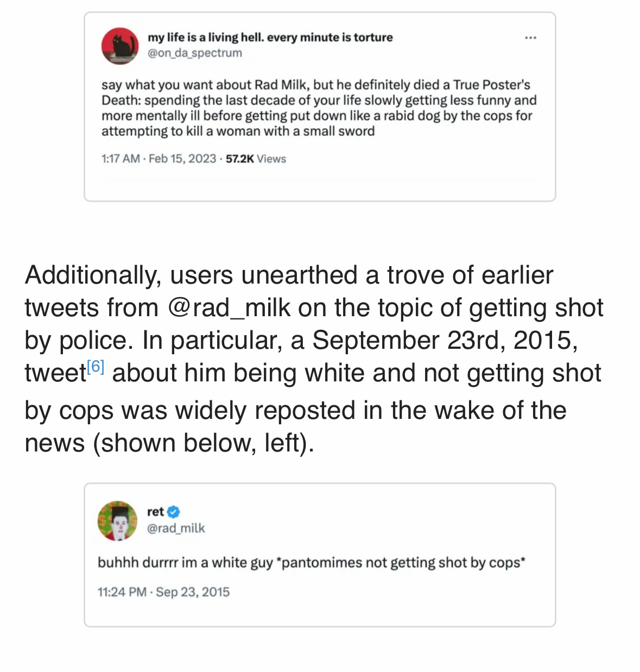Click the 11:24 PM tweet time

pyautogui.click(x=122, y=592)
